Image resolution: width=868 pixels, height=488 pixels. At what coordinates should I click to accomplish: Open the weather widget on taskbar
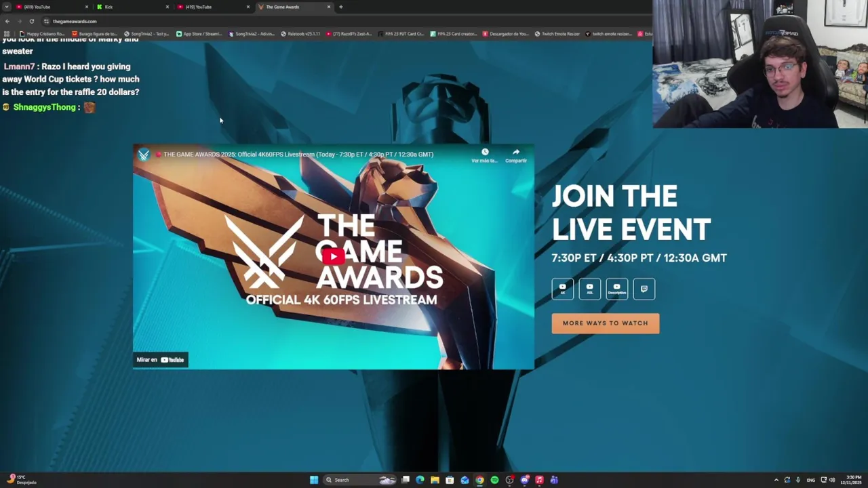tap(22, 480)
